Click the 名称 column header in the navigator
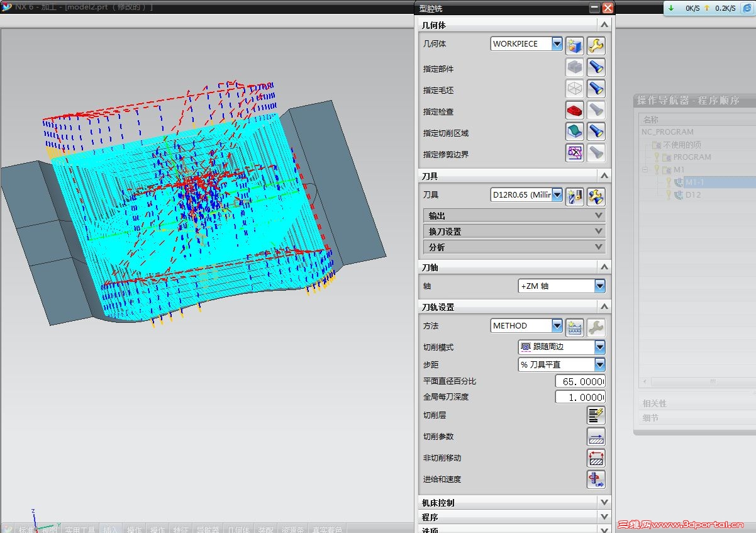Viewport: 756px width, 533px height. click(x=697, y=120)
